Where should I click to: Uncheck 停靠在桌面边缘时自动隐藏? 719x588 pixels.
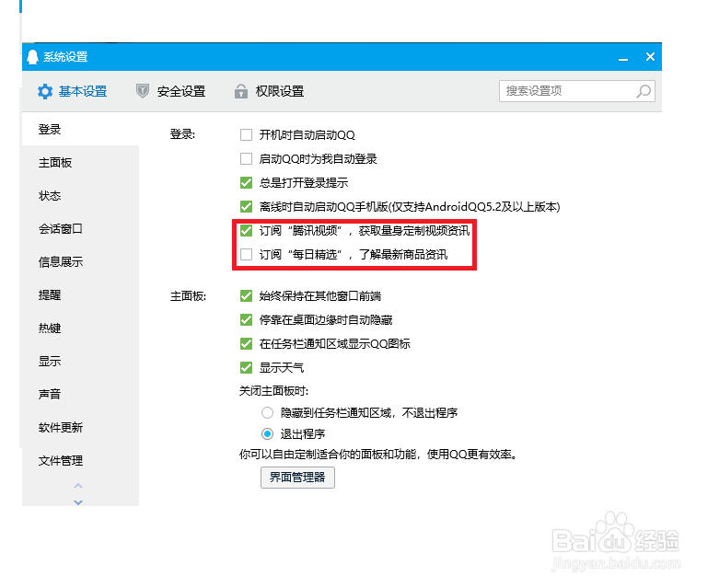[x=246, y=320]
